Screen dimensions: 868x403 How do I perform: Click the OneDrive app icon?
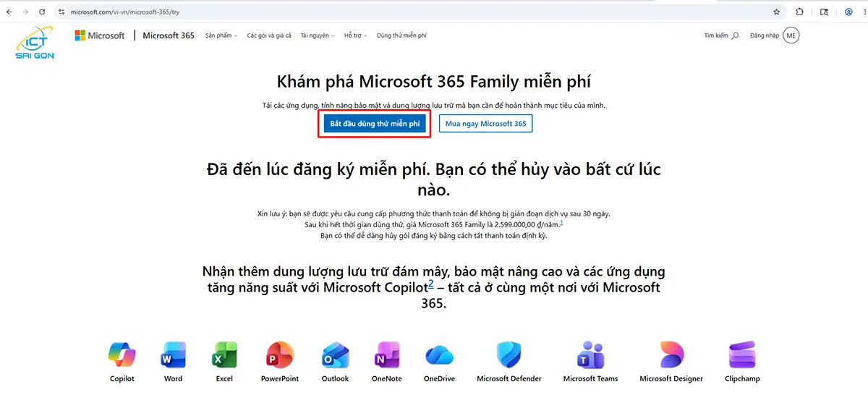pyautogui.click(x=439, y=355)
